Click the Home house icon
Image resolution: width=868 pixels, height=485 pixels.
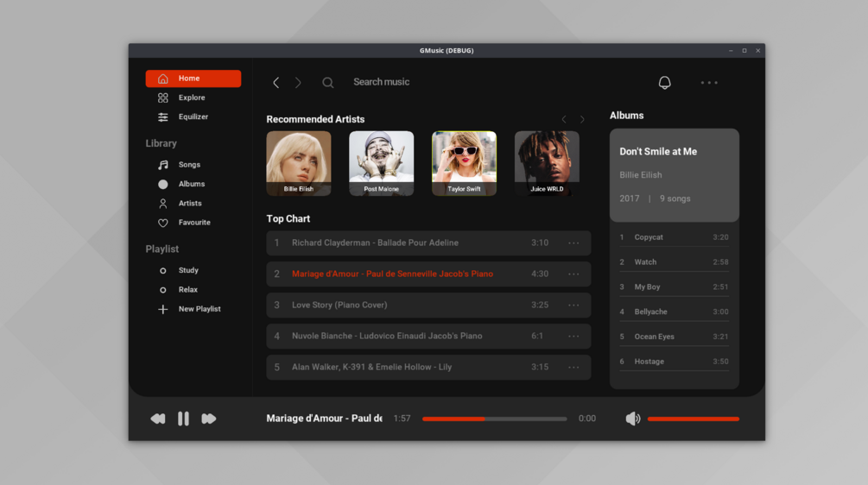coord(162,79)
